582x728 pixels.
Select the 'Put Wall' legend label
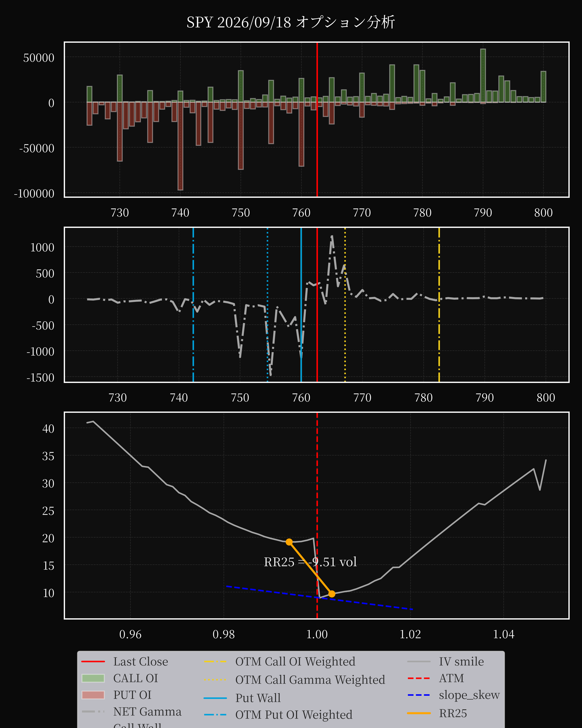(258, 698)
